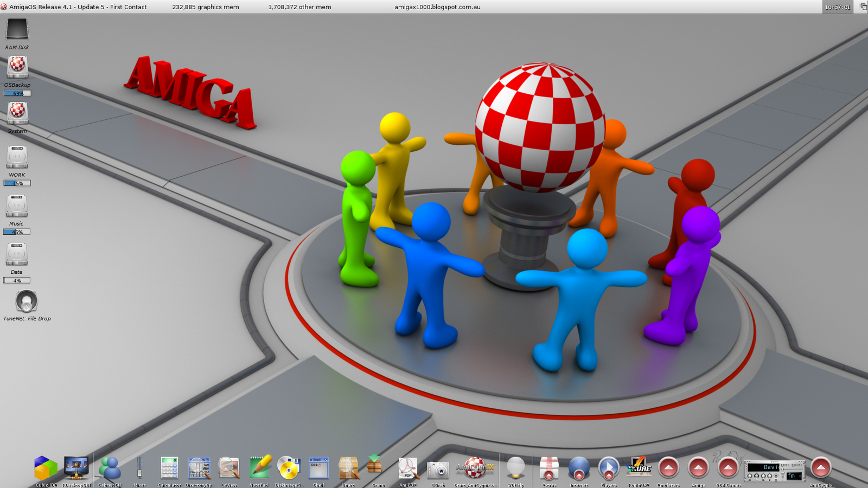Open DirectoryOpus from the dock

click(199, 468)
